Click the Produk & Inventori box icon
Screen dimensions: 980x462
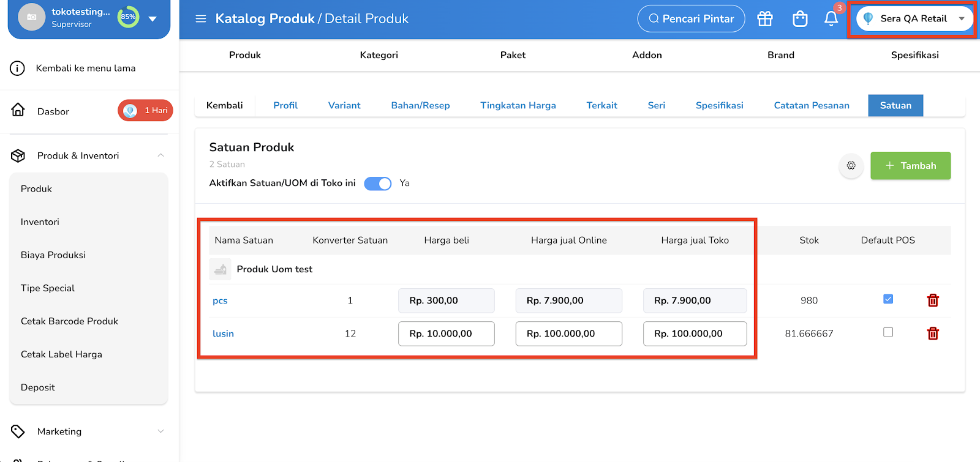pyautogui.click(x=18, y=155)
